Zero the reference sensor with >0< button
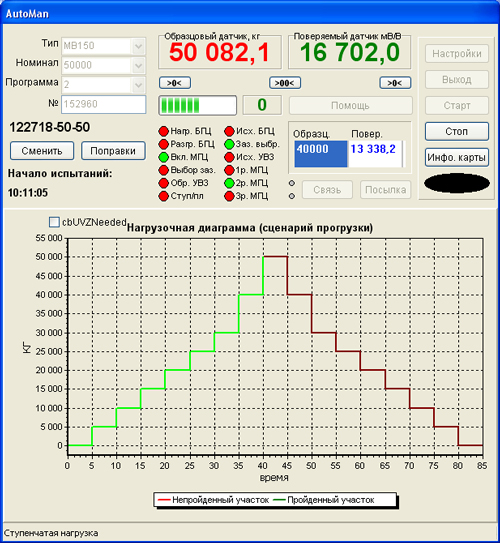The width and height of the screenshot is (500, 543). click(175, 83)
